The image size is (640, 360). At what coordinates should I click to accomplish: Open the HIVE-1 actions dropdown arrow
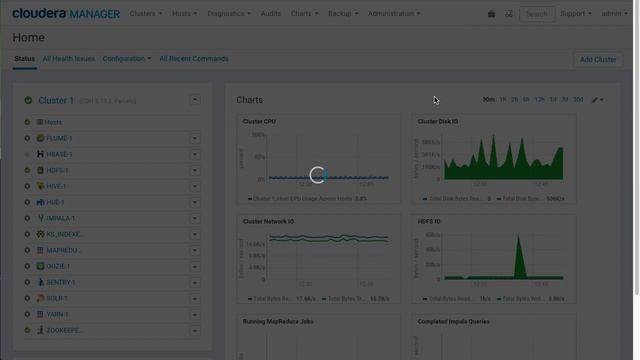[x=195, y=186]
